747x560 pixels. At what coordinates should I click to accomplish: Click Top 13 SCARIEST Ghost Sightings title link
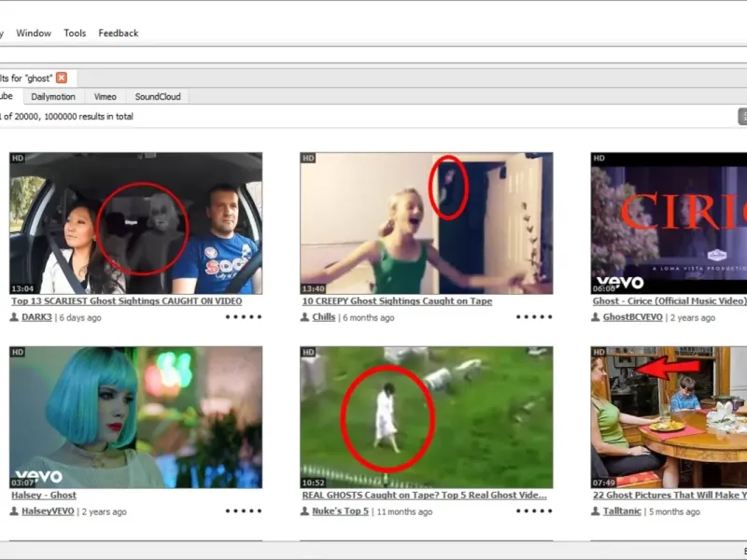(127, 301)
